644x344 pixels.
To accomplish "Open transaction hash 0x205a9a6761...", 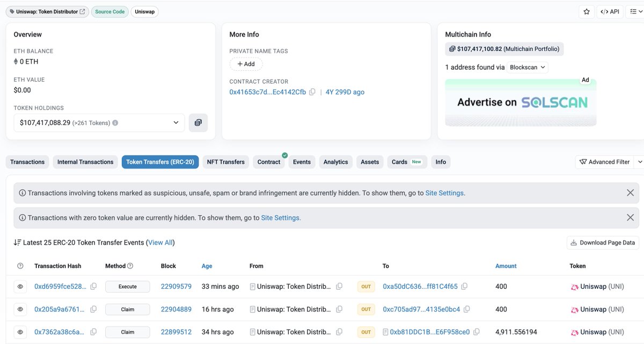I will 60,310.
